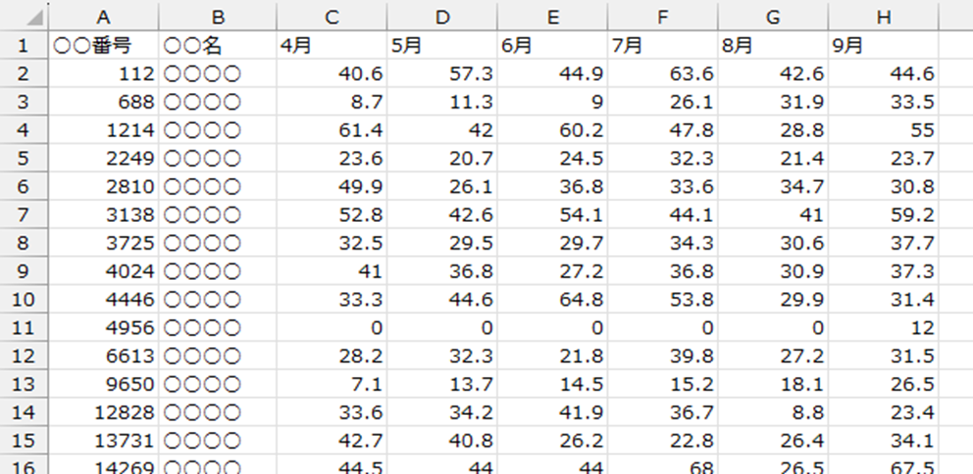
Task: Select cell with value 64.8
Action: pyautogui.click(x=552, y=299)
